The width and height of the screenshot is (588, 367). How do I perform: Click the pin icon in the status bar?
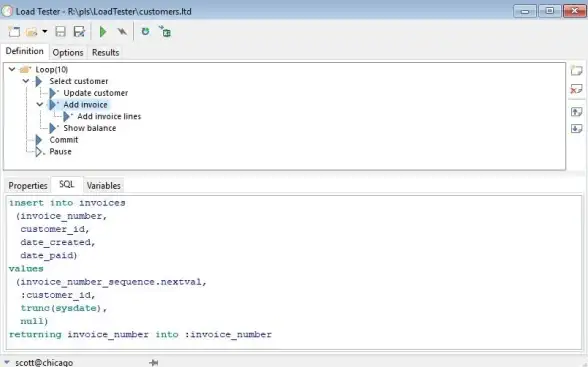coord(153,362)
